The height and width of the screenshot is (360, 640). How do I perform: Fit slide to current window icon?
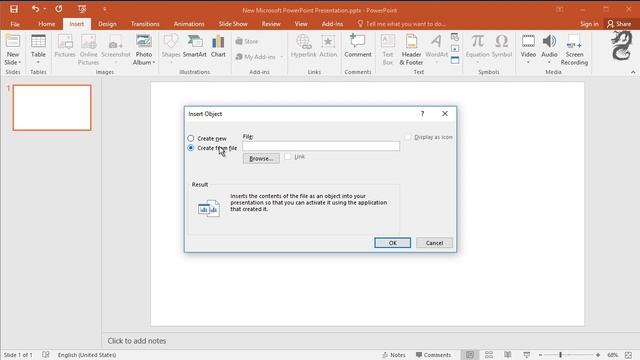[628, 355]
